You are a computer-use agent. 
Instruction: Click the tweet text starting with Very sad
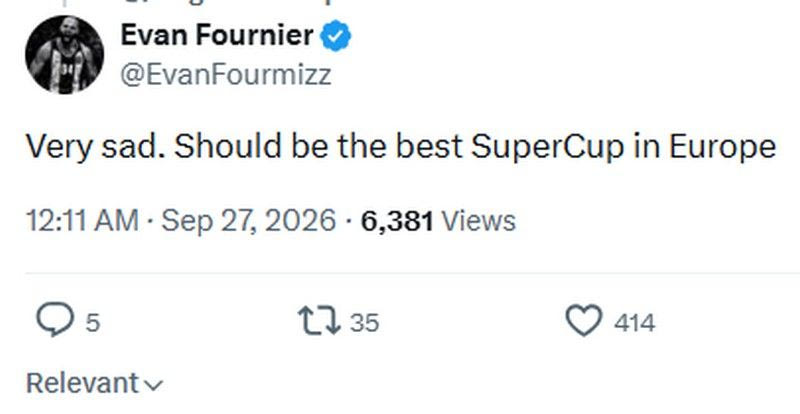pos(401,147)
